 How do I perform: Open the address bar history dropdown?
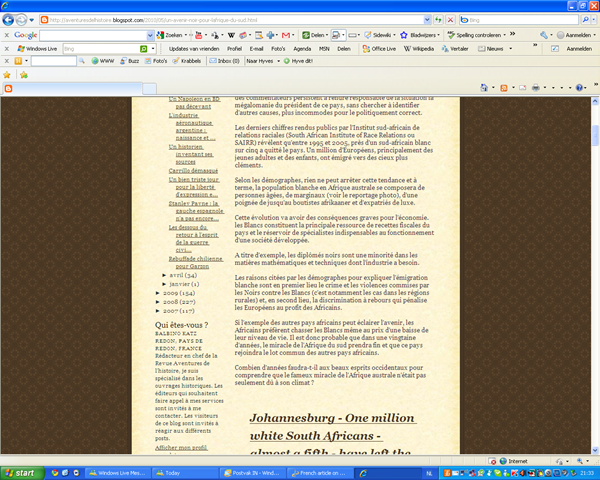(x=427, y=20)
